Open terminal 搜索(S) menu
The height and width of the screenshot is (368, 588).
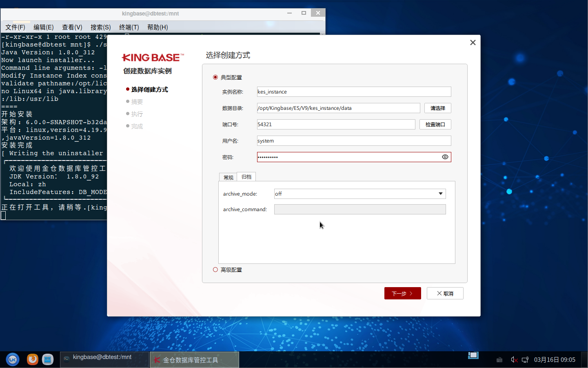(101, 27)
